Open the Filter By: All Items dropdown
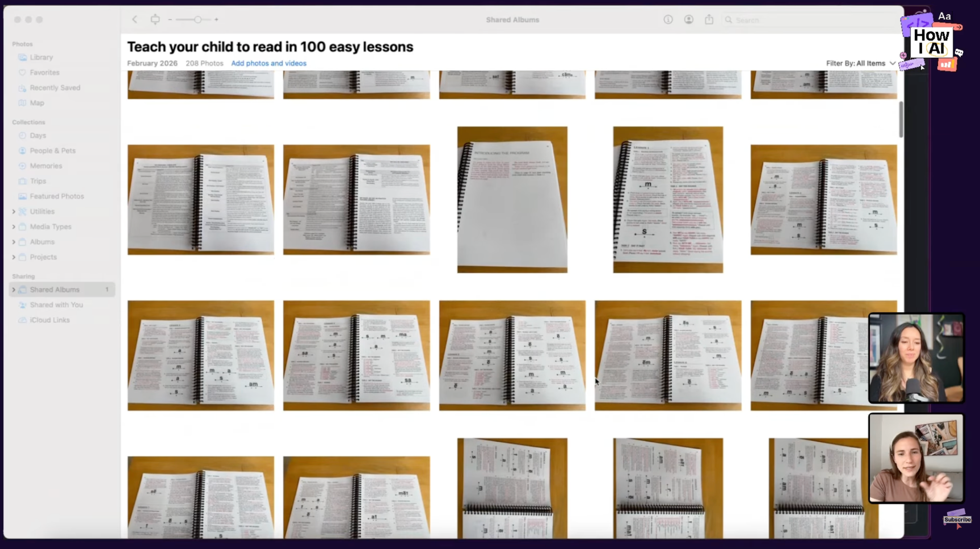980x549 pixels. tap(860, 64)
